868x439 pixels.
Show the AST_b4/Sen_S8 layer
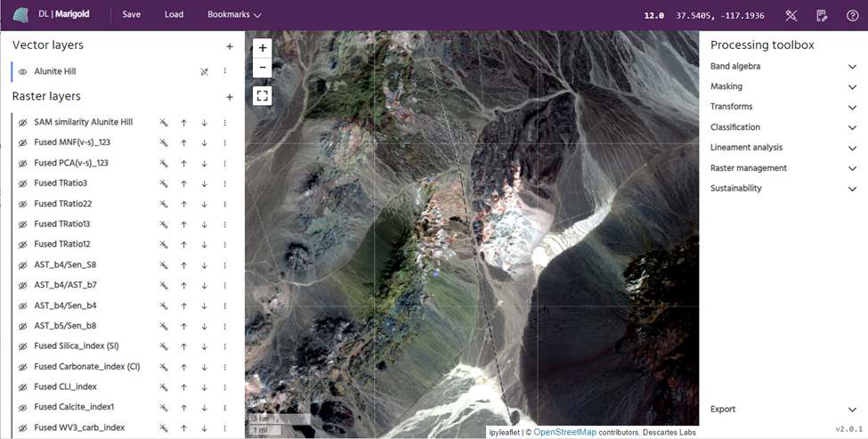point(22,265)
